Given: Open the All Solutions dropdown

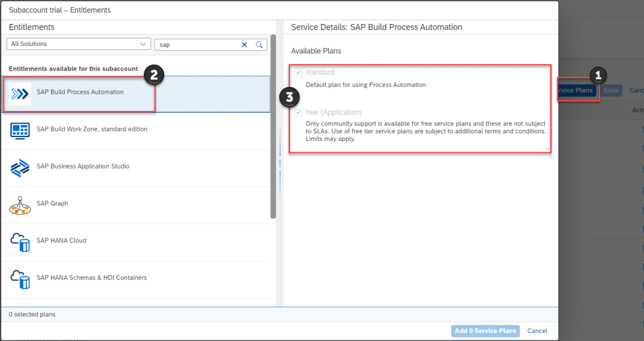Looking at the screenshot, I should point(77,44).
